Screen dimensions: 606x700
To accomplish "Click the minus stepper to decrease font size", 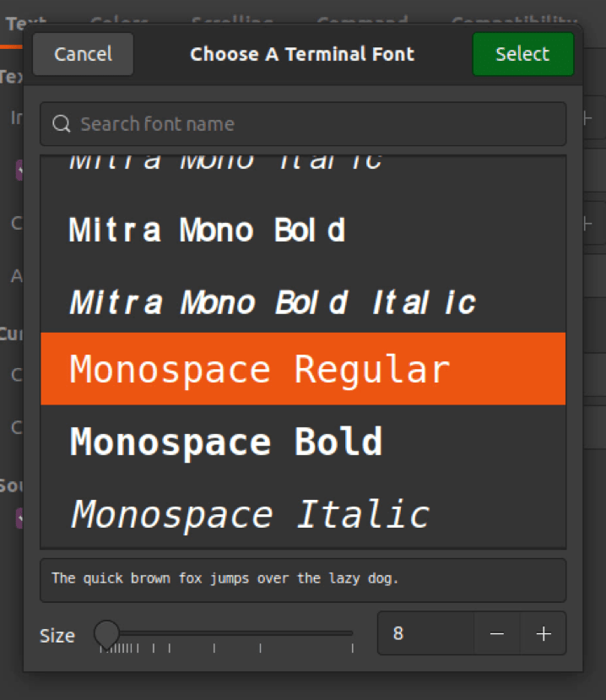I will pyautogui.click(x=496, y=633).
